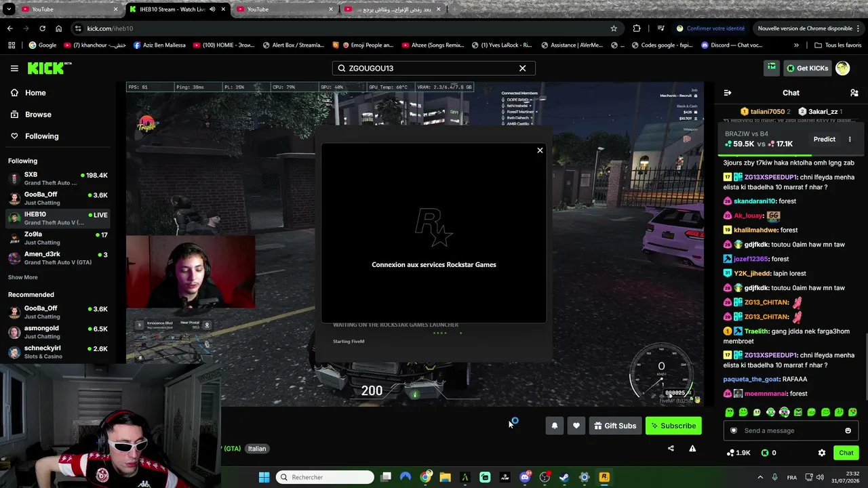Open SXB channel in Following list
Image resolution: width=868 pixels, height=488 pixels.
(58, 179)
